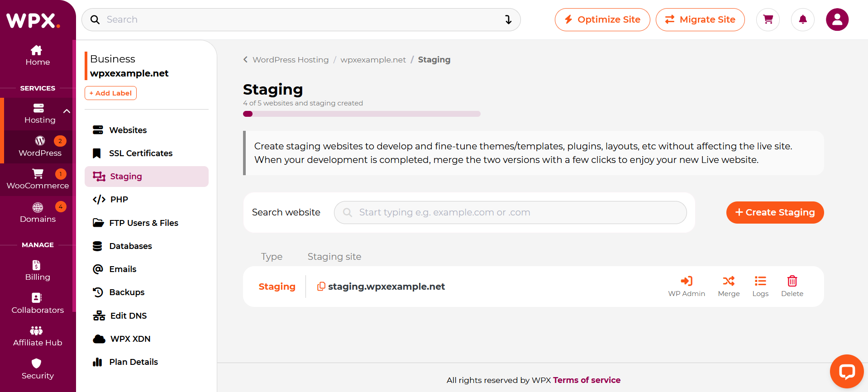Screen dimensions: 868x392
Task: Open Websites menu item
Action: point(147,130)
